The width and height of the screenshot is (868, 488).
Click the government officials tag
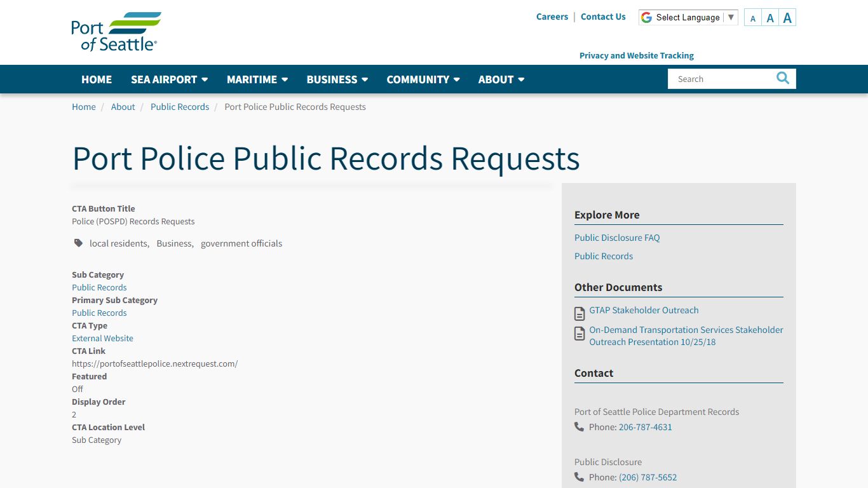[241, 243]
